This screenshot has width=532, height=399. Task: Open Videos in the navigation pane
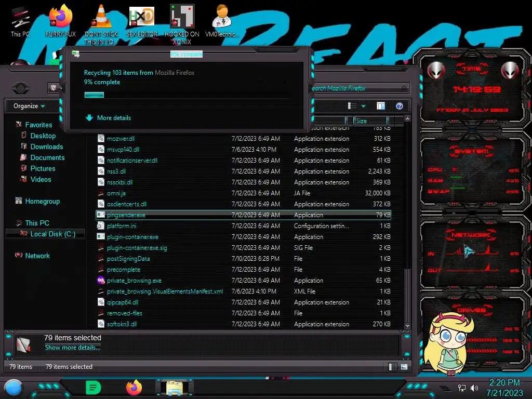tap(41, 179)
